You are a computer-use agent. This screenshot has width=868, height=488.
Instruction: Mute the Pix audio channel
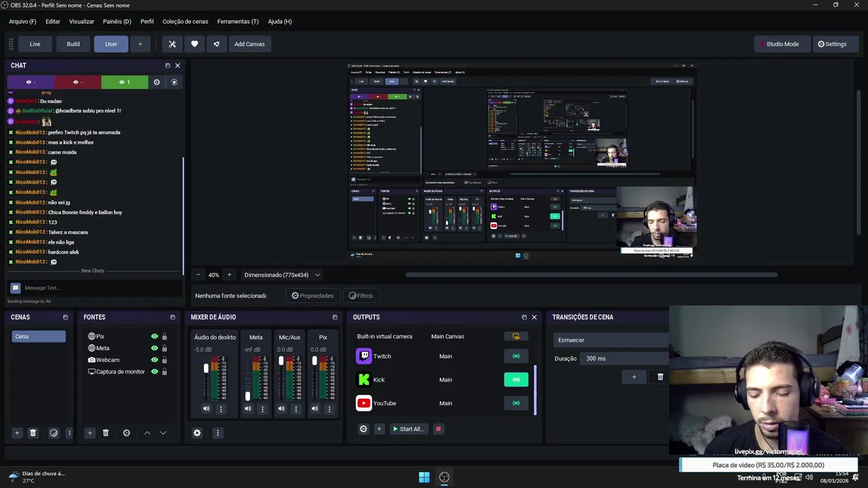click(315, 409)
